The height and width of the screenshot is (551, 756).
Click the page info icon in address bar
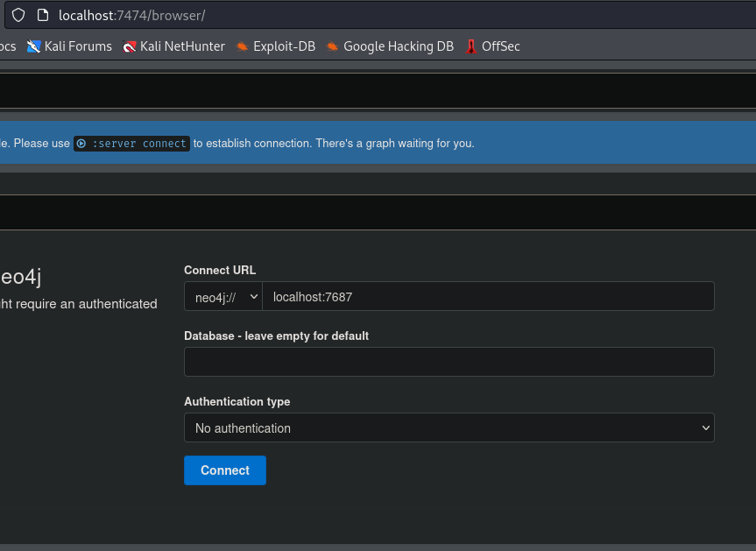tap(43, 16)
